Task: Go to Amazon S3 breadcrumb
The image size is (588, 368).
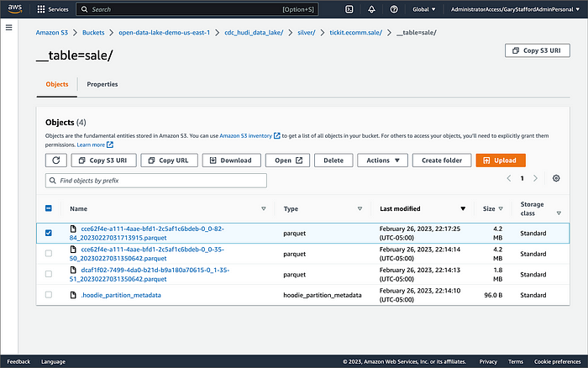Action: (x=52, y=33)
